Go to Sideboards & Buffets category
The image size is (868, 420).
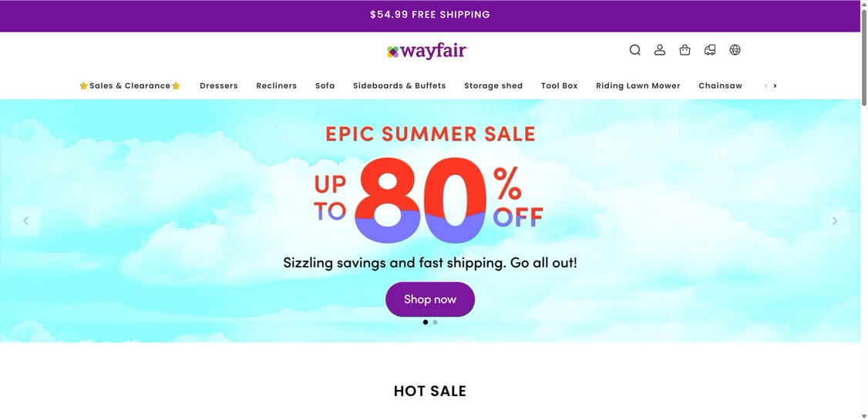[399, 86]
